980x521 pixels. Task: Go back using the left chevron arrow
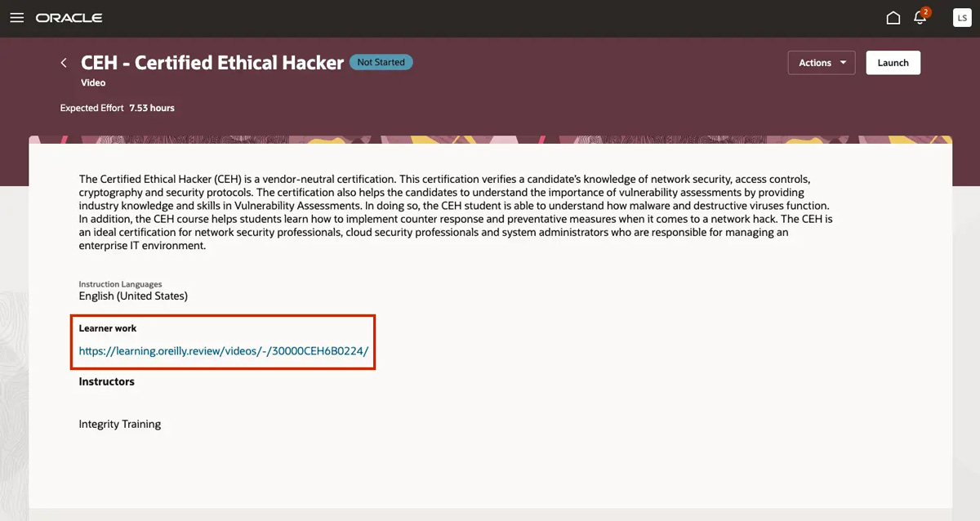coord(64,63)
